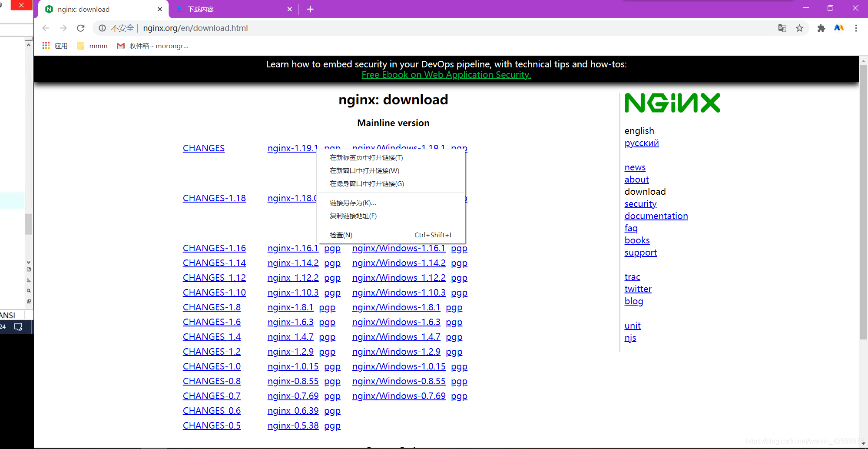Screen dimensions: 868x449
Task: Open the news sidebar link
Action: [635, 167]
